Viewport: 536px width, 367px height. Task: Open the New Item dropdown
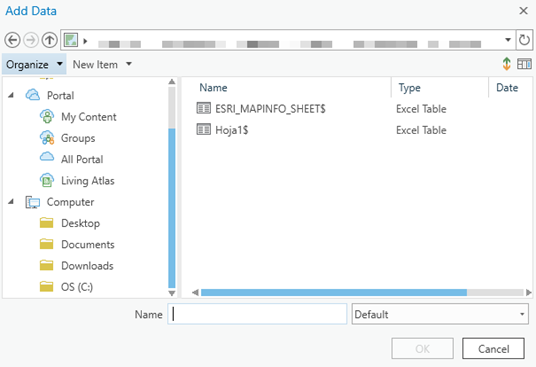[102, 64]
